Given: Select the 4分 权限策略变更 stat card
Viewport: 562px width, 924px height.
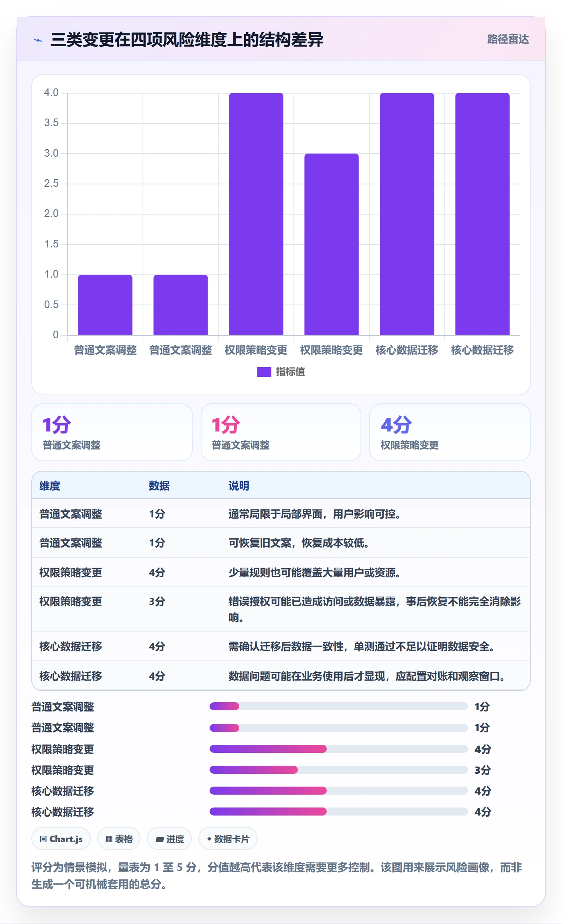Looking at the screenshot, I should [x=450, y=432].
